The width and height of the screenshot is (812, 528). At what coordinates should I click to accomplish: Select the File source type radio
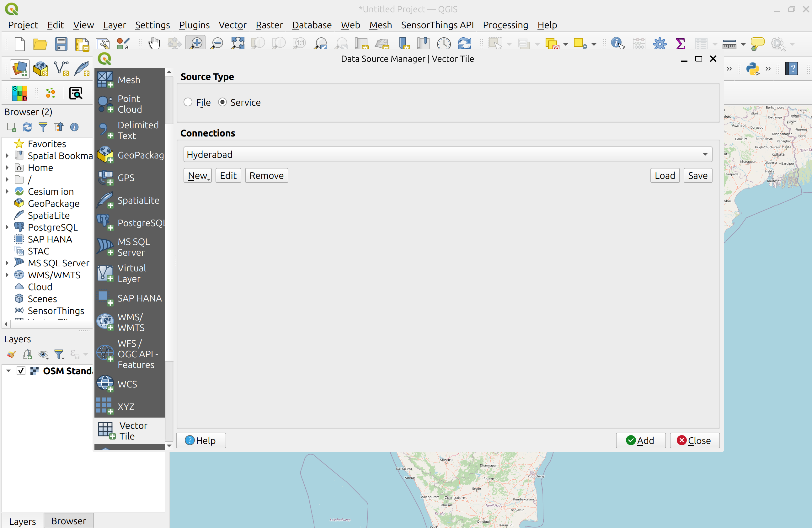point(188,102)
